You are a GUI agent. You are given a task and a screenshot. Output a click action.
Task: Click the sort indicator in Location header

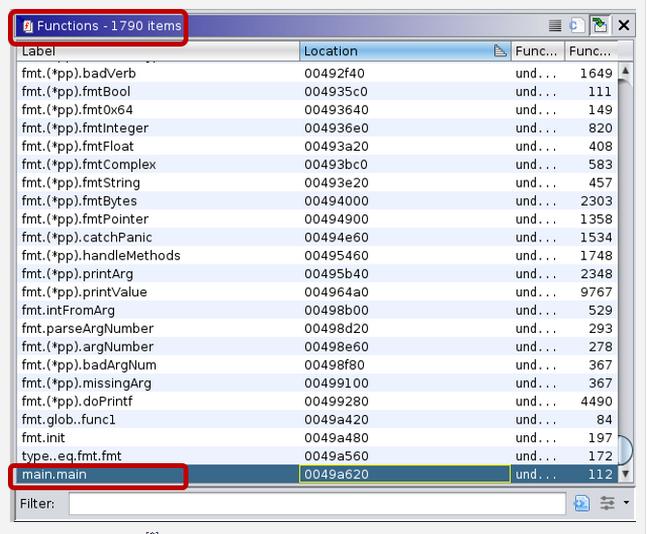[x=500, y=51]
